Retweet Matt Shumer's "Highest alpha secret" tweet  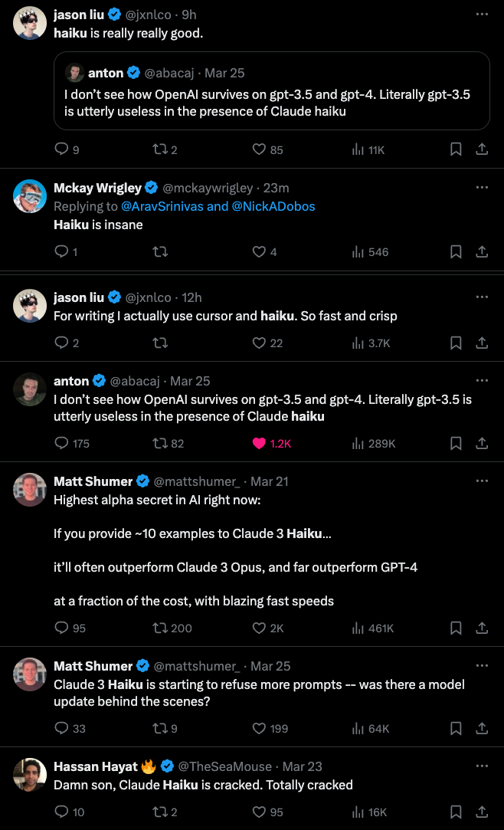pos(160,628)
